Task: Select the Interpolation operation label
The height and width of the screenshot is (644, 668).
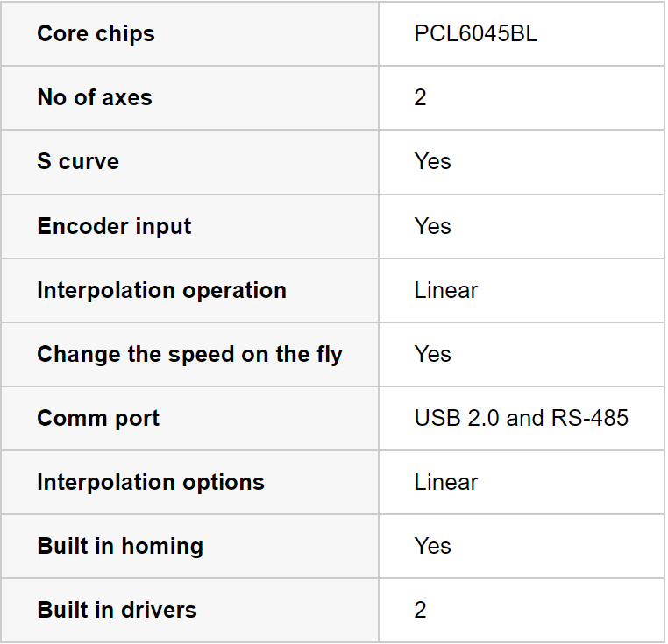Action: (162, 291)
